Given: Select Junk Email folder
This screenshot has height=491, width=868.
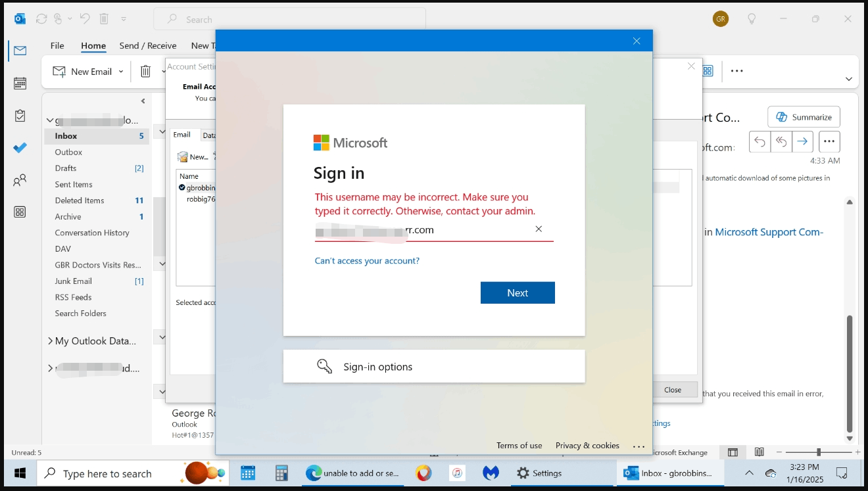Looking at the screenshot, I should coord(97,281).
